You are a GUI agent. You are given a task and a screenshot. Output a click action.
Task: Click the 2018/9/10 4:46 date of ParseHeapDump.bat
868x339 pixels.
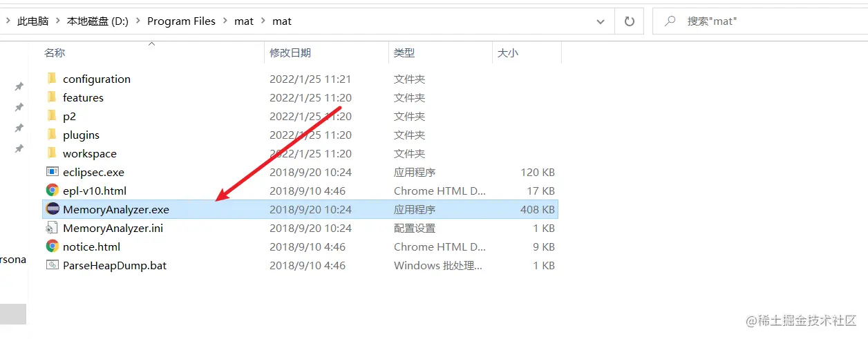(x=307, y=265)
